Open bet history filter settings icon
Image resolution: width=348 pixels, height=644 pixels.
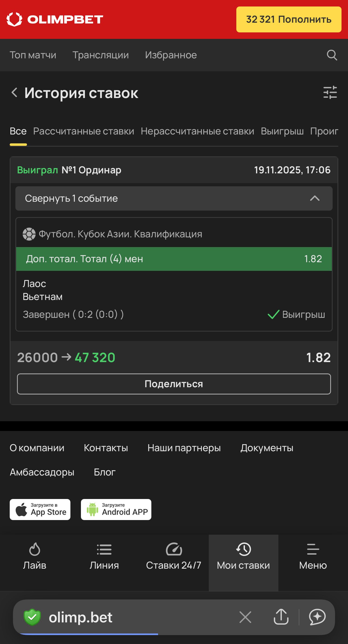[x=330, y=93]
